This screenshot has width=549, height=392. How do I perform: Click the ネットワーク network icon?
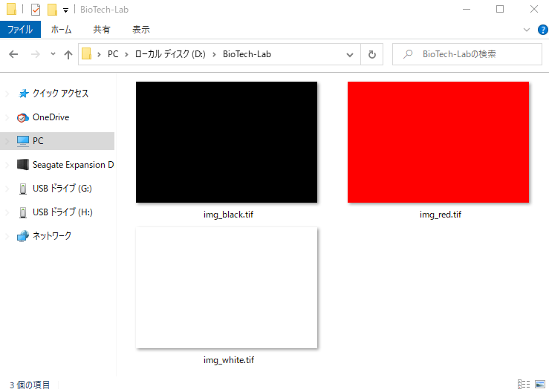(23, 236)
